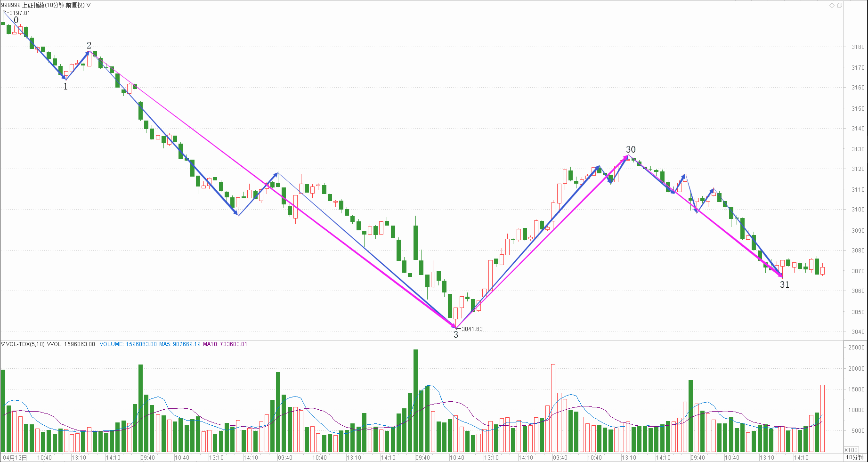The image size is (868, 462).
Task: Click wave marker labeled 1 at first trough
Action: tap(65, 87)
